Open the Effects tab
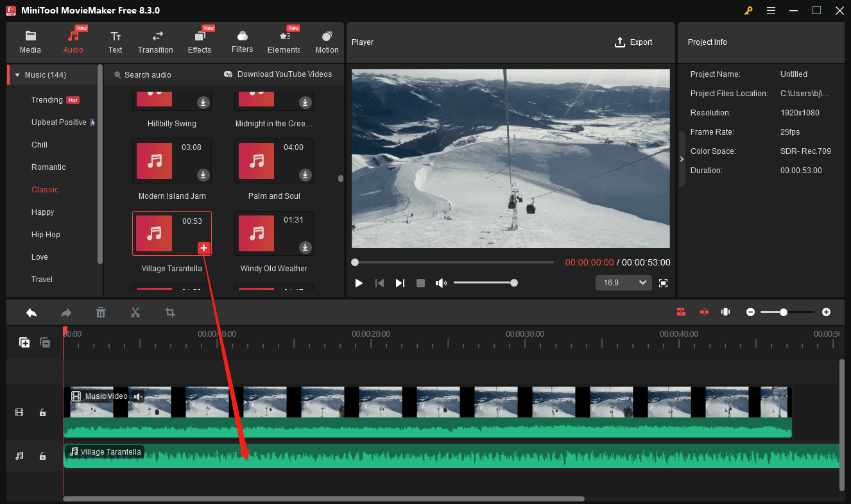The image size is (851, 504). pyautogui.click(x=200, y=42)
